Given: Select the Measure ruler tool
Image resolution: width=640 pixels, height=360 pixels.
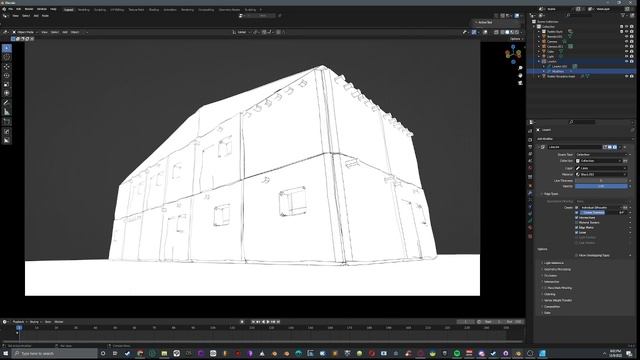Looking at the screenshot, I should point(7,112).
